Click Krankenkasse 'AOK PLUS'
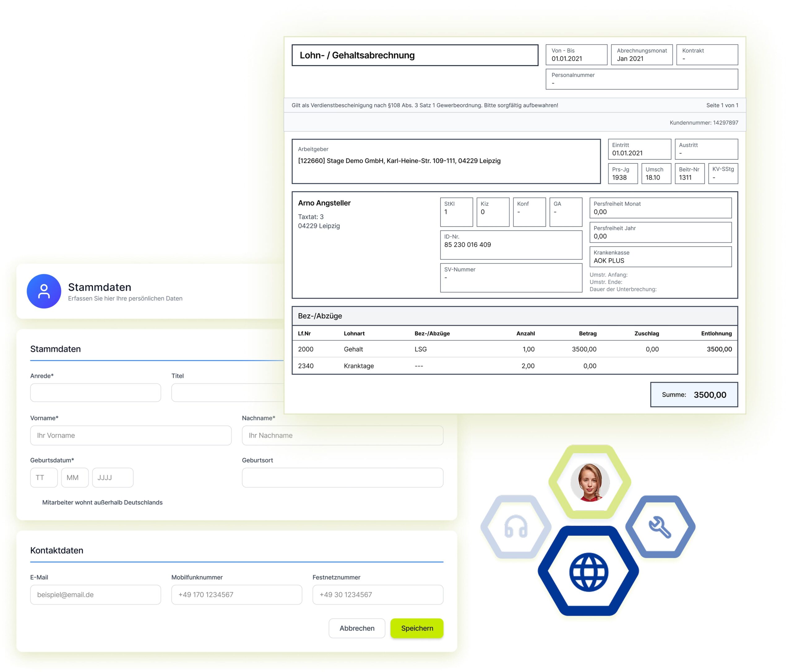Image resolution: width=792 pixels, height=672 pixels. tap(609, 261)
